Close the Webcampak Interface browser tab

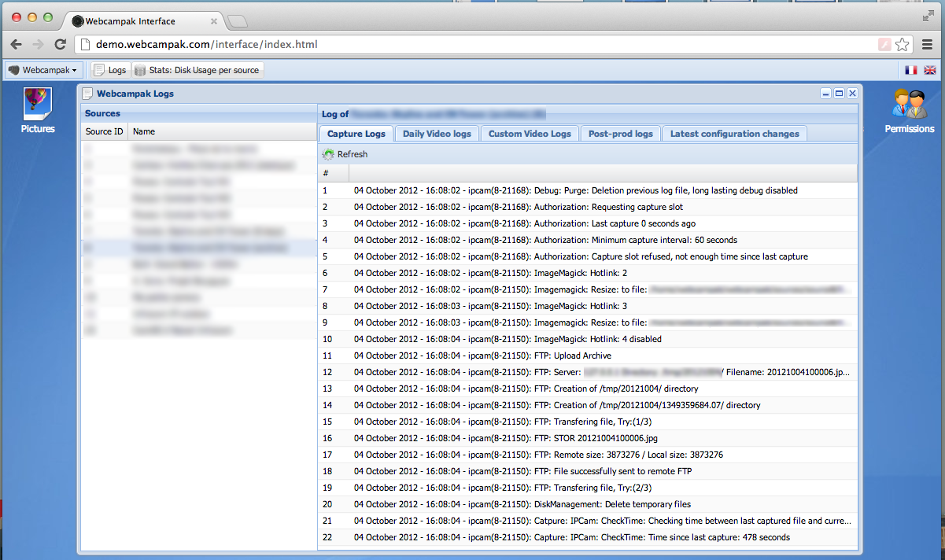(x=214, y=21)
